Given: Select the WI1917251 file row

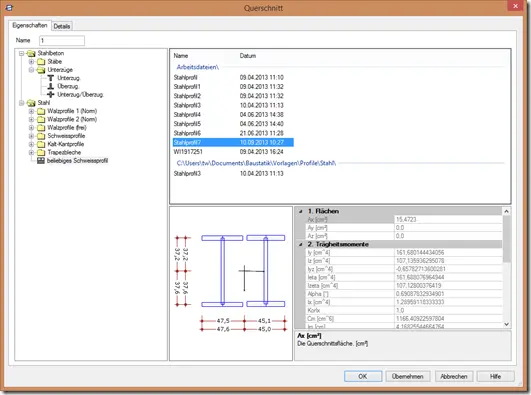Looking at the screenshot, I should [x=233, y=152].
